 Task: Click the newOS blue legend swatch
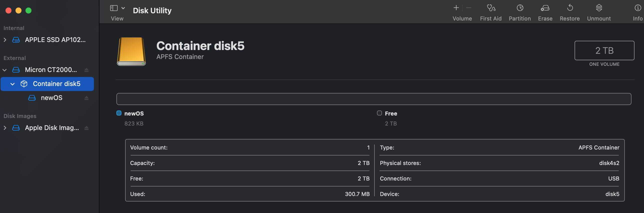coord(119,113)
